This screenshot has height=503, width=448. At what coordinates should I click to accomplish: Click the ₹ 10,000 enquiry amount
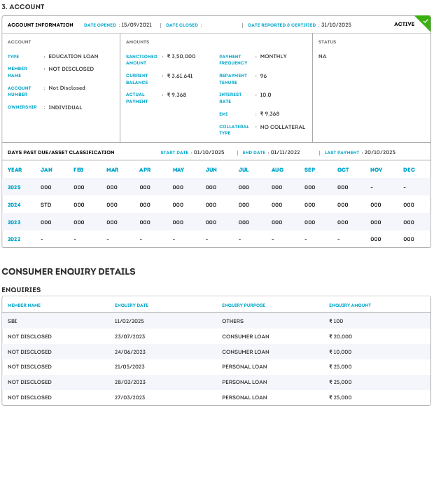340,352
